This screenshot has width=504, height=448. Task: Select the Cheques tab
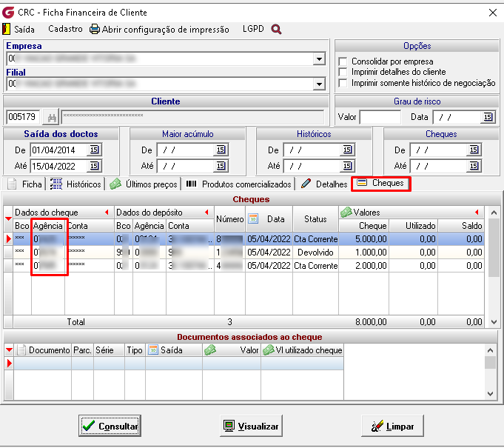[x=381, y=184]
